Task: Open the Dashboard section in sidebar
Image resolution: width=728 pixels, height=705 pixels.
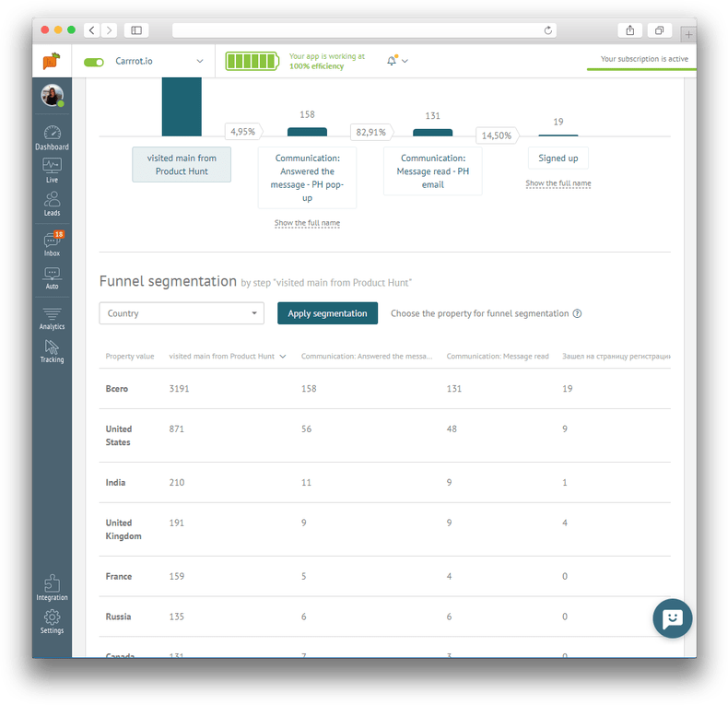Action: click(x=52, y=137)
